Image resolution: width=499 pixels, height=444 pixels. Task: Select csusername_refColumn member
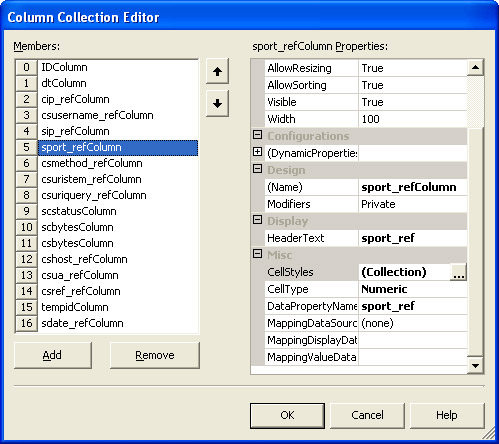coord(118,115)
